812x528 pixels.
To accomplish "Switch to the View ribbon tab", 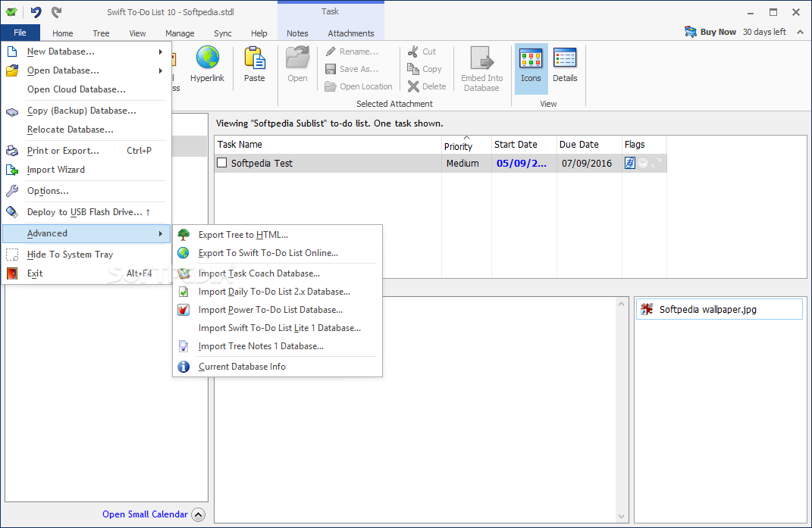I will pos(137,33).
